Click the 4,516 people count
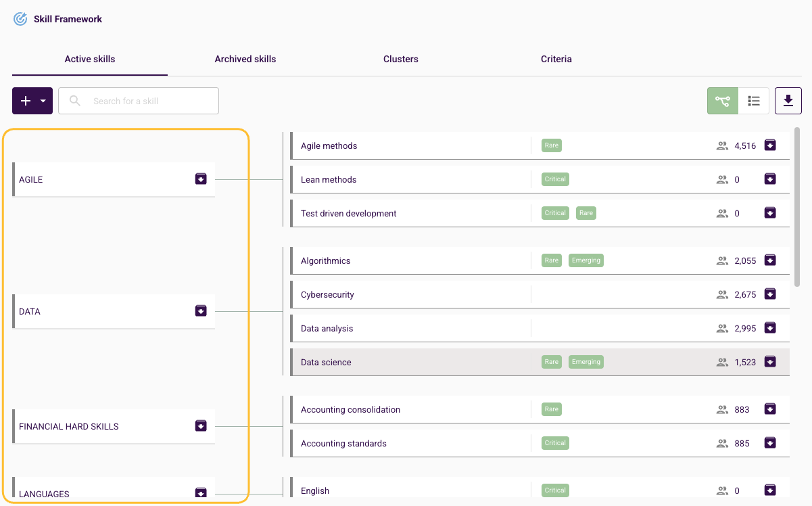This screenshot has width=812, height=506. coord(745,145)
